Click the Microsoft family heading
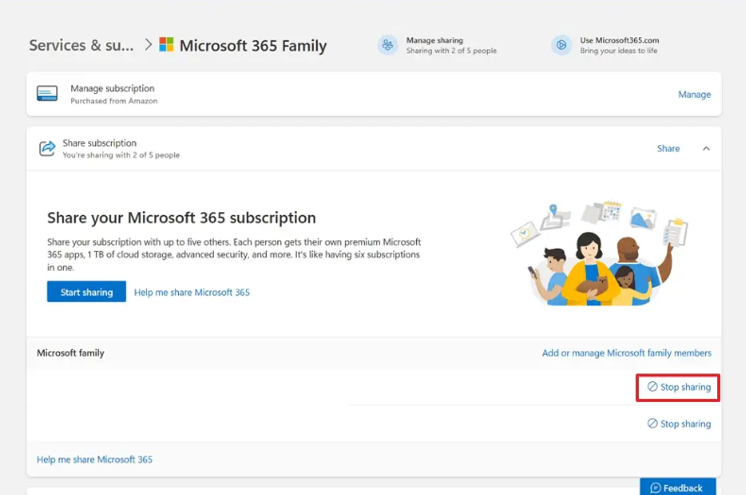Image resolution: width=746 pixels, height=495 pixels. click(x=70, y=353)
